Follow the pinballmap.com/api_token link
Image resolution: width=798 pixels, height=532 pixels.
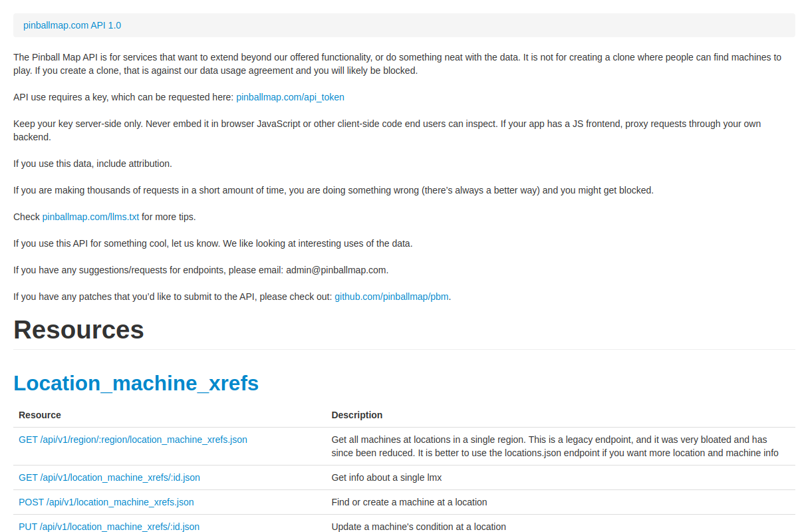[290, 97]
